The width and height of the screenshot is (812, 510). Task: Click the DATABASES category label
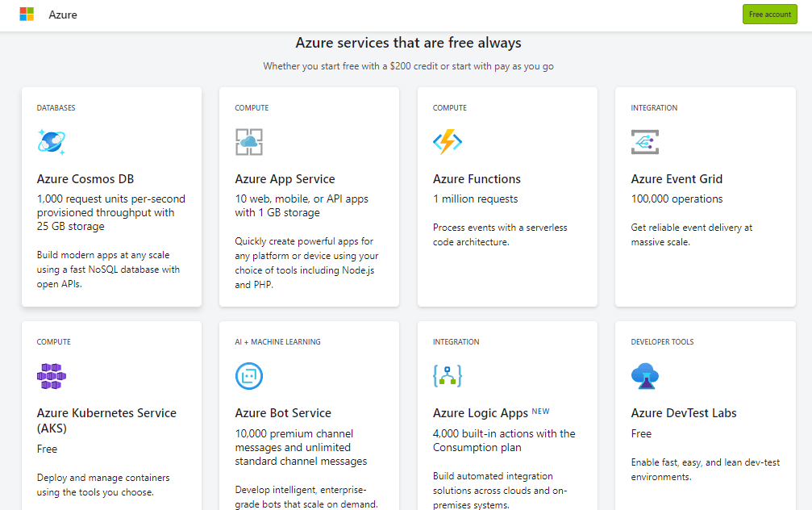pyautogui.click(x=56, y=108)
